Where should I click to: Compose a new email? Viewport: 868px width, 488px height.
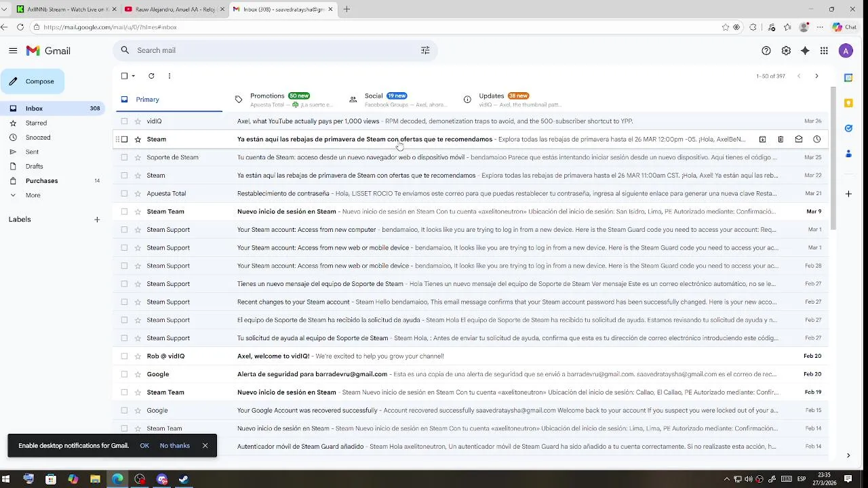(x=33, y=81)
